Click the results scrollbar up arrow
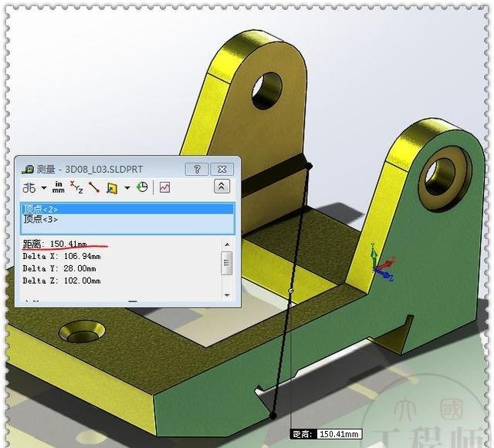This screenshot has width=494, height=448. [x=227, y=244]
